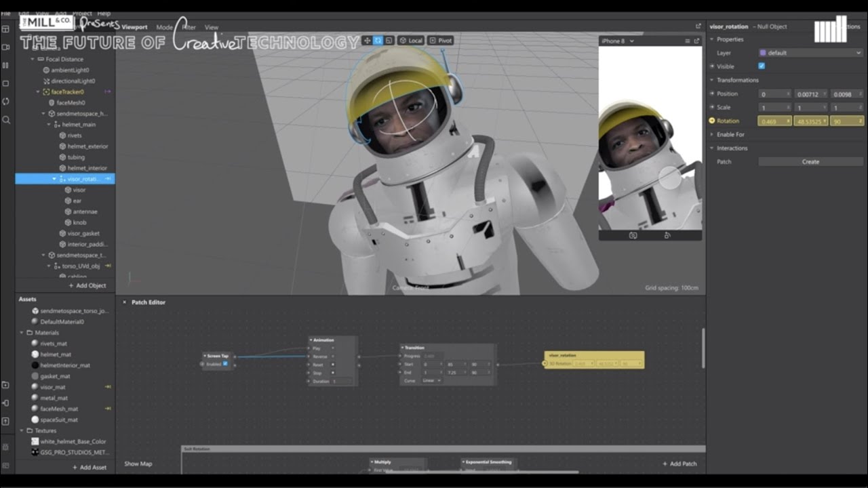868x488 pixels.
Task: Click Add Object button
Action: 87,285
